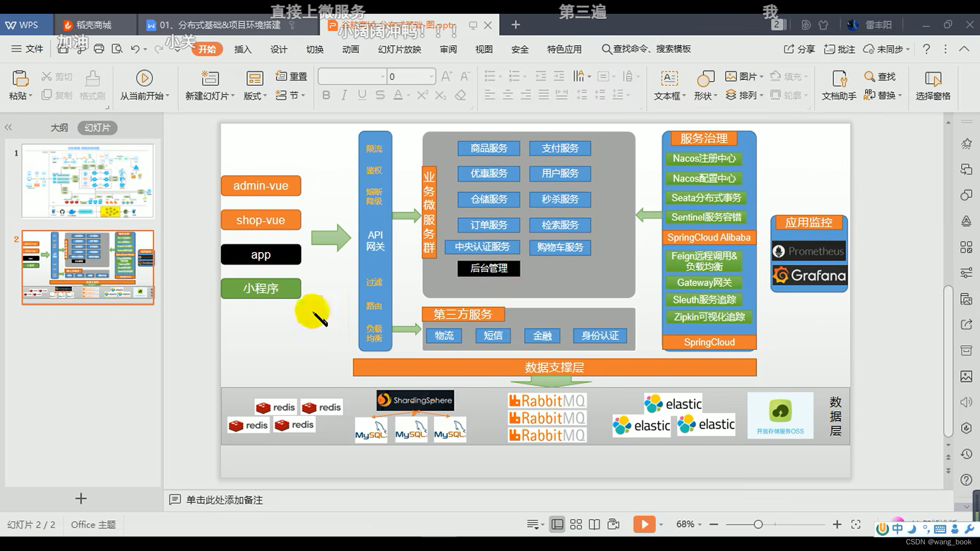Insert a new text box
980x551 pixels.
coord(669,84)
